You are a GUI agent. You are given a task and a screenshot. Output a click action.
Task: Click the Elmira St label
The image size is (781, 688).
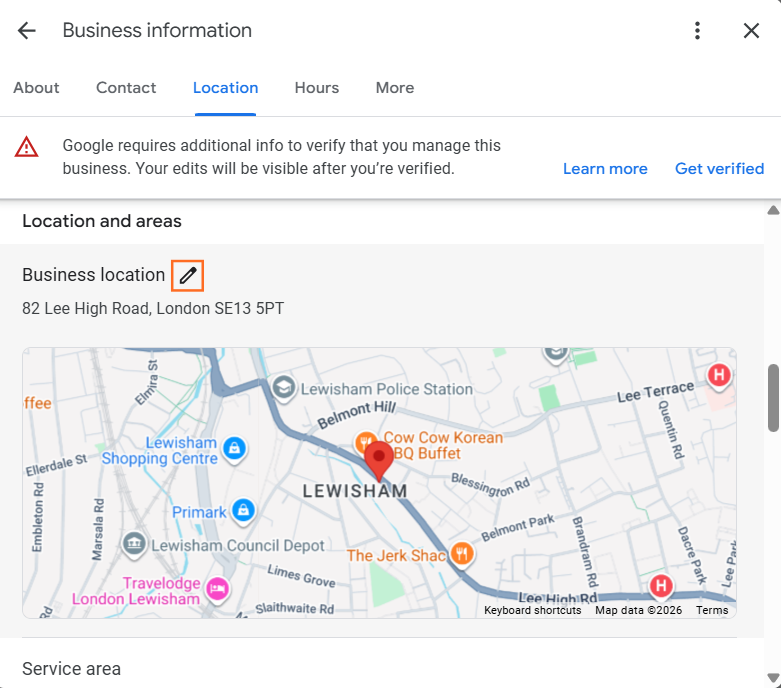(x=146, y=383)
